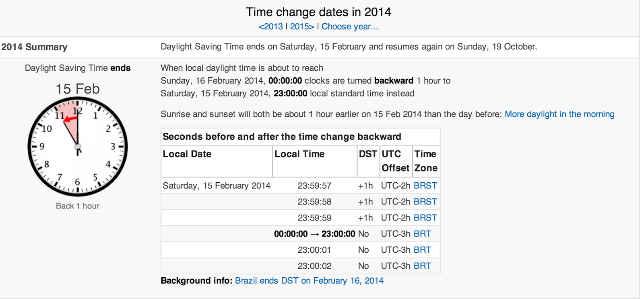The width and height of the screenshot is (644, 299).
Task: Open the Choose year... selector
Action: coord(349,27)
